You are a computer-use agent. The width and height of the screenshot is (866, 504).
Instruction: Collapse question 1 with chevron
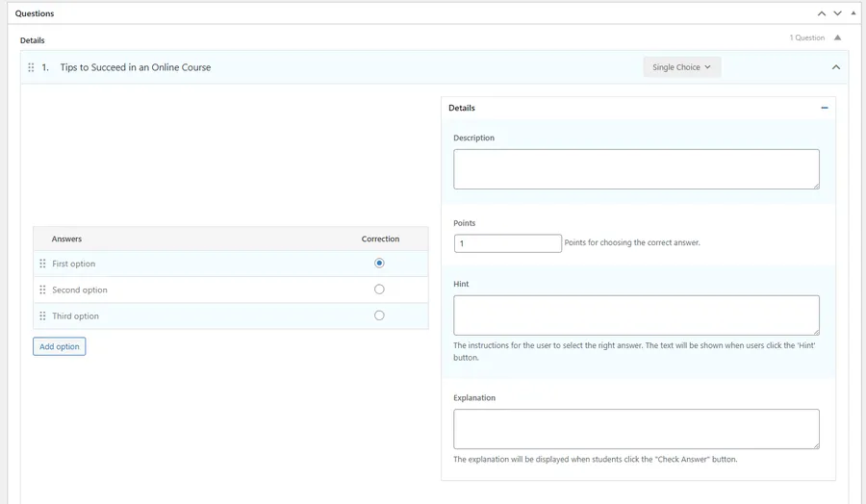[835, 67]
